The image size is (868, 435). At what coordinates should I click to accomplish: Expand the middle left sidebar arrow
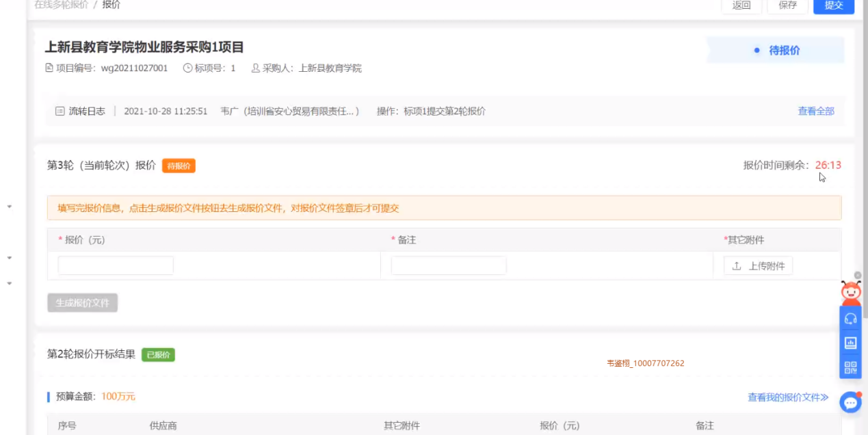[10, 258]
